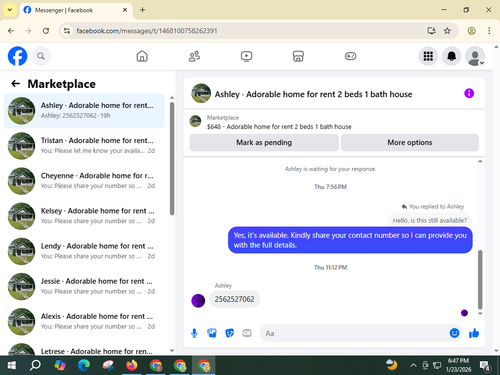Click the voice clip microphone icon
This screenshot has height=375, width=500.
194,333
